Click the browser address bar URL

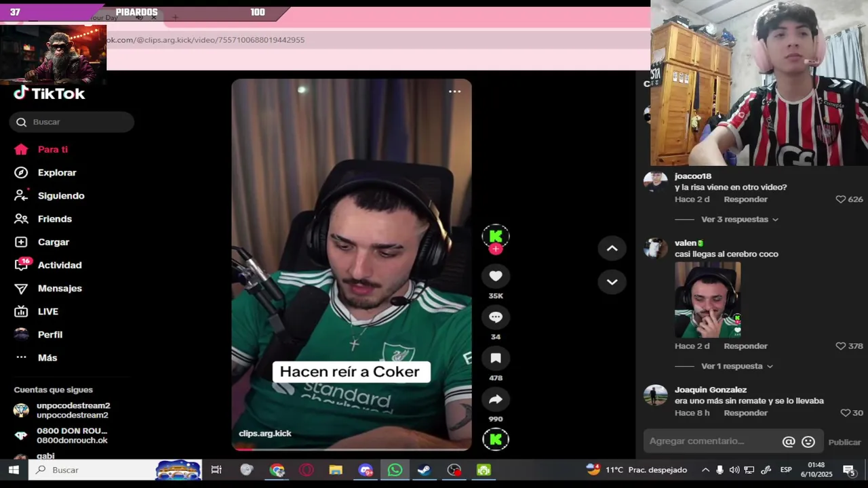pos(206,40)
